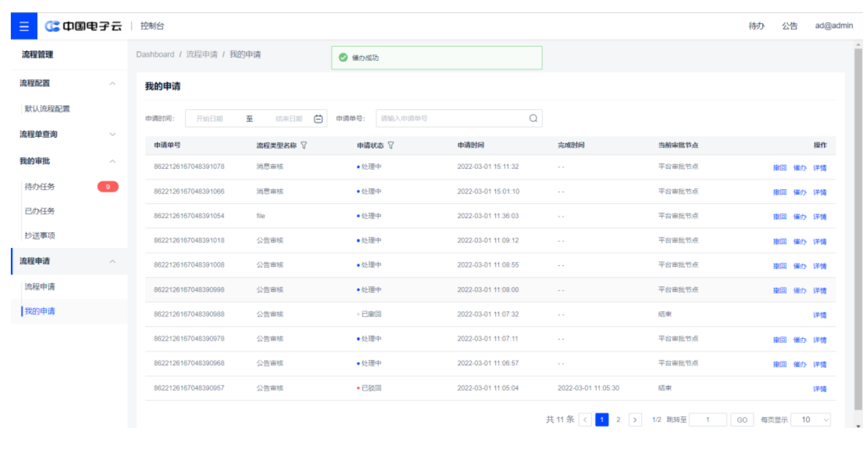Expand the 流程单查询 section

112,134
